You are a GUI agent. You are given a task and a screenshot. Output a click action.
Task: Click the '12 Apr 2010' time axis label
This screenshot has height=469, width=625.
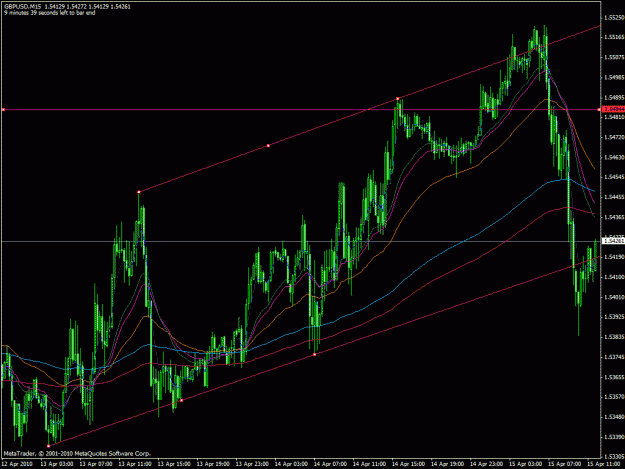[x=17, y=464]
